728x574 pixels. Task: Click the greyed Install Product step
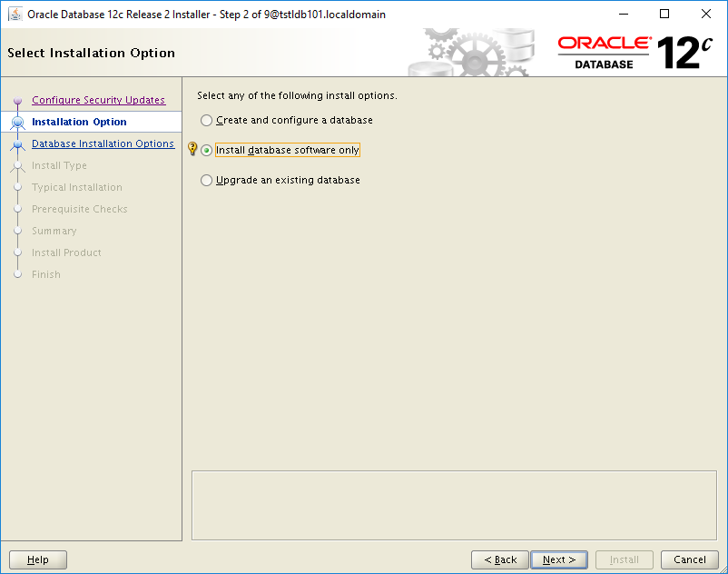pos(66,253)
